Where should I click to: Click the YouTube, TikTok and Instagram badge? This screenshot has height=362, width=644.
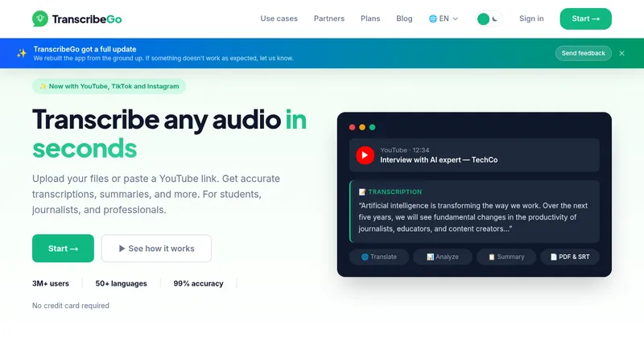(109, 86)
